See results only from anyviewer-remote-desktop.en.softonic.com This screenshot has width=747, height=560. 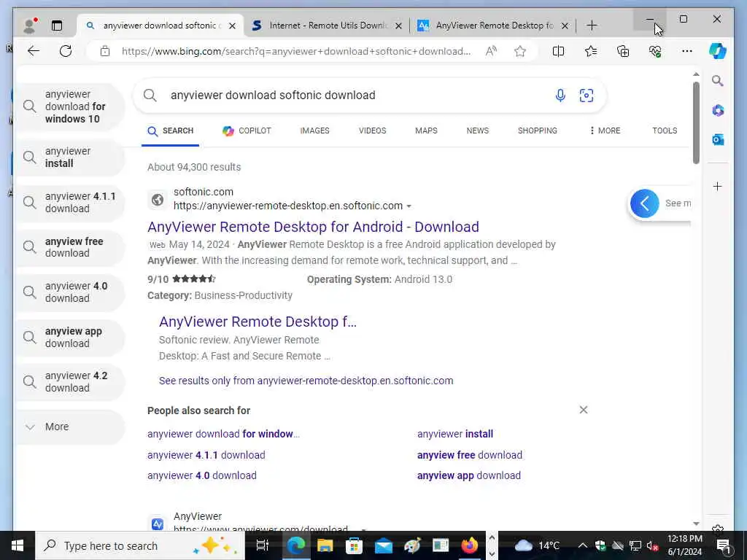(306, 381)
